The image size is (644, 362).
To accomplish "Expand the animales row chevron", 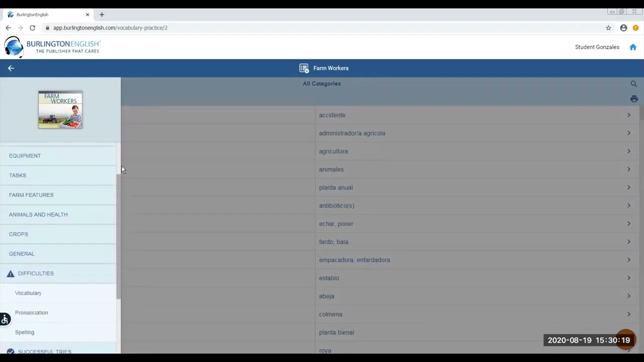I will tap(628, 169).
